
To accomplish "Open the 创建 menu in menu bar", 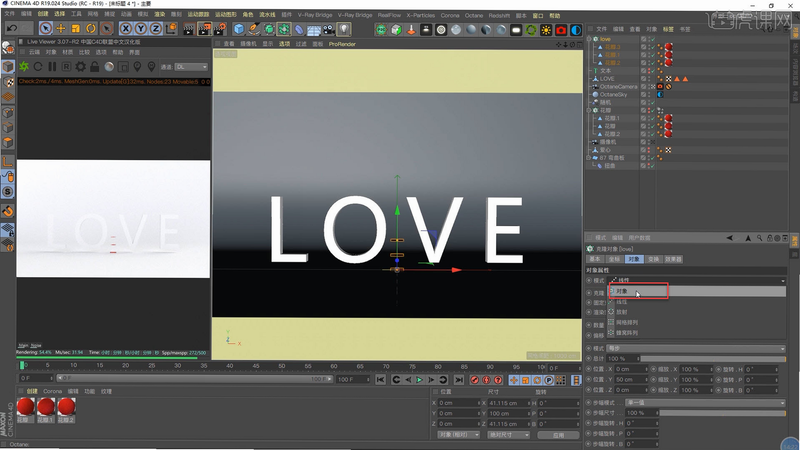I will coord(43,14).
